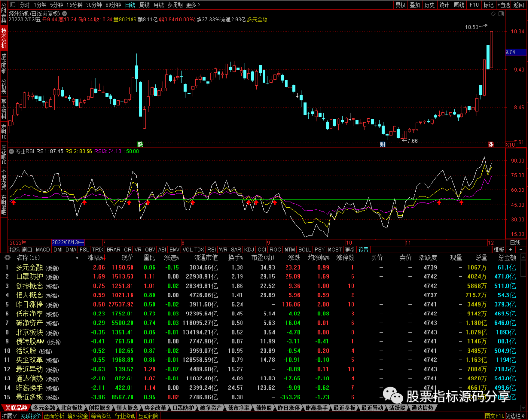Switch to 15分钟 period
The height and width of the screenshot is (420, 528).
tap(74, 5)
